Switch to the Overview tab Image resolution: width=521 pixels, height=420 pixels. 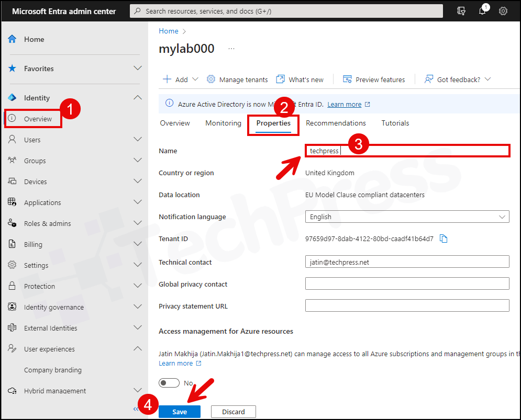click(175, 123)
